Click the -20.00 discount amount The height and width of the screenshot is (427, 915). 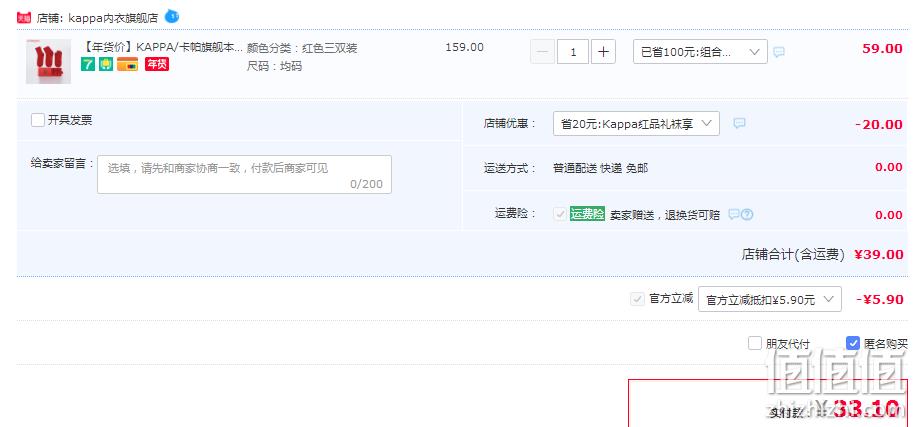(x=879, y=124)
